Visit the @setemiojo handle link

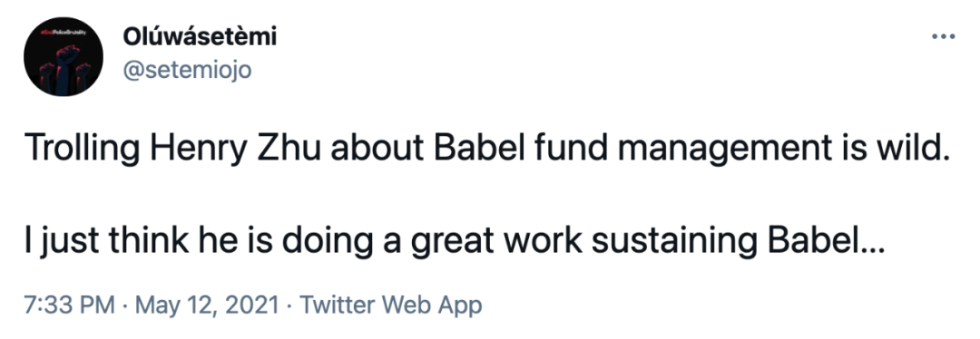click(x=187, y=71)
